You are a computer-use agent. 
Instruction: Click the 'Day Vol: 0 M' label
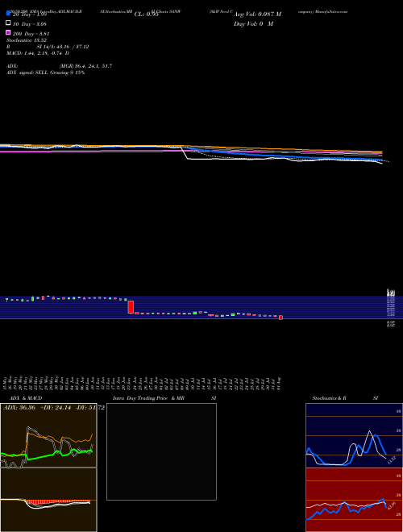tap(253, 23)
